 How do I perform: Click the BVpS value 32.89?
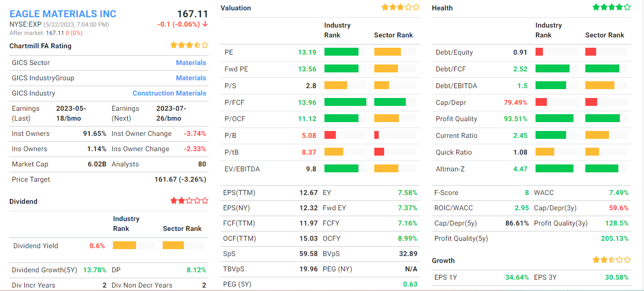(x=408, y=254)
